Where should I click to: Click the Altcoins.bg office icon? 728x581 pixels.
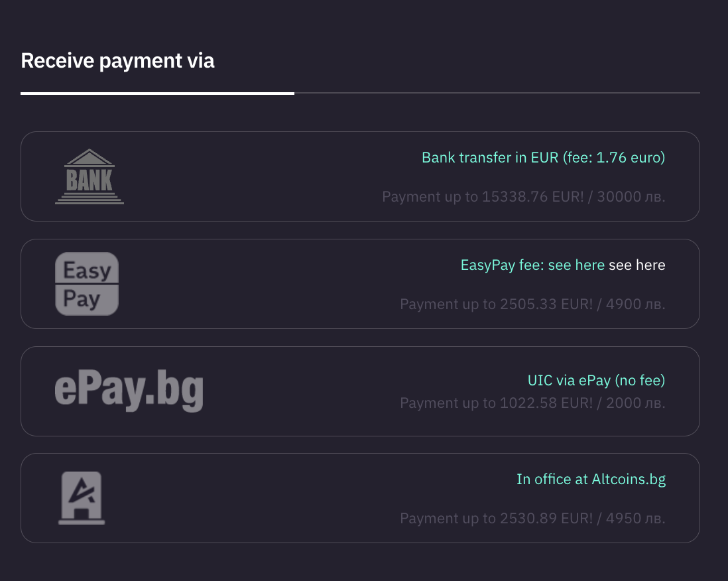(82, 498)
